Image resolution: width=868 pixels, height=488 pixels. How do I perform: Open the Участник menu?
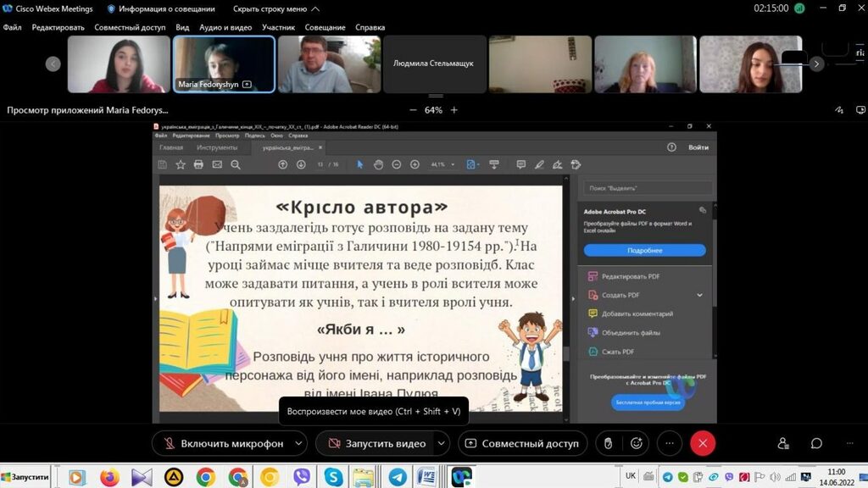pos(278,27)
